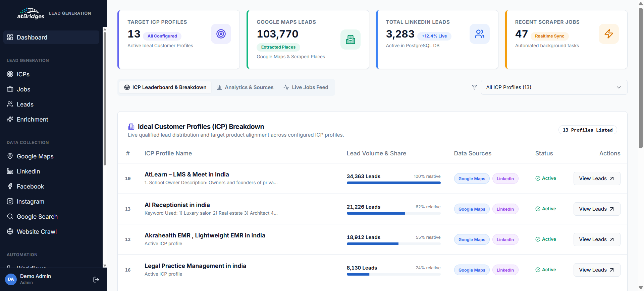Click the Extracted Places badge
The width and height of the screenshot is (644, 291).
(278, 47)
